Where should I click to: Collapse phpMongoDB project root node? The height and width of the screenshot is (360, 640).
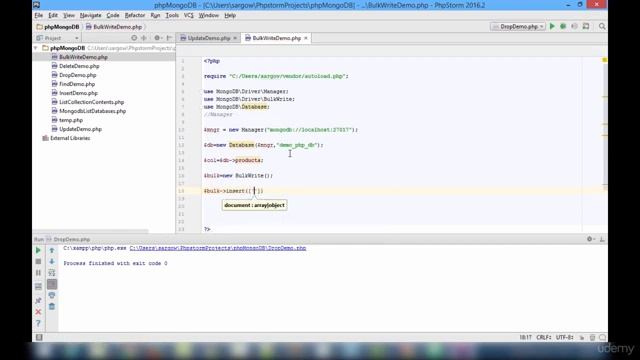click(x=36, y=48)
